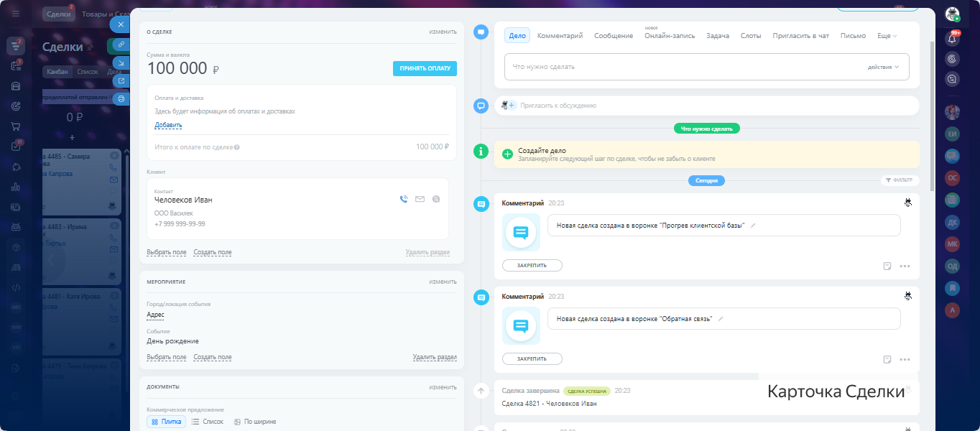Click Адрес link under Город/локация события
The height and width of the screenshot is (431, 980).
click(155, 315)
